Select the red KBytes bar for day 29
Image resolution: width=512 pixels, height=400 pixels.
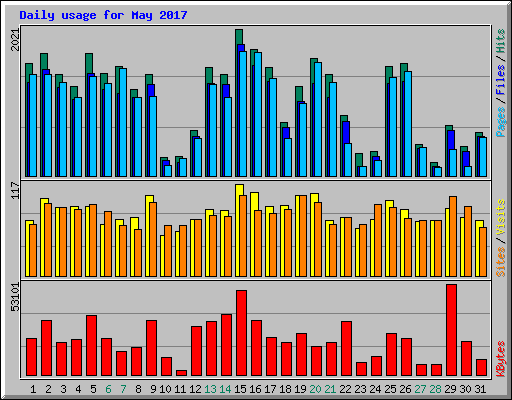pyautogui.click(x=451, y=330)
